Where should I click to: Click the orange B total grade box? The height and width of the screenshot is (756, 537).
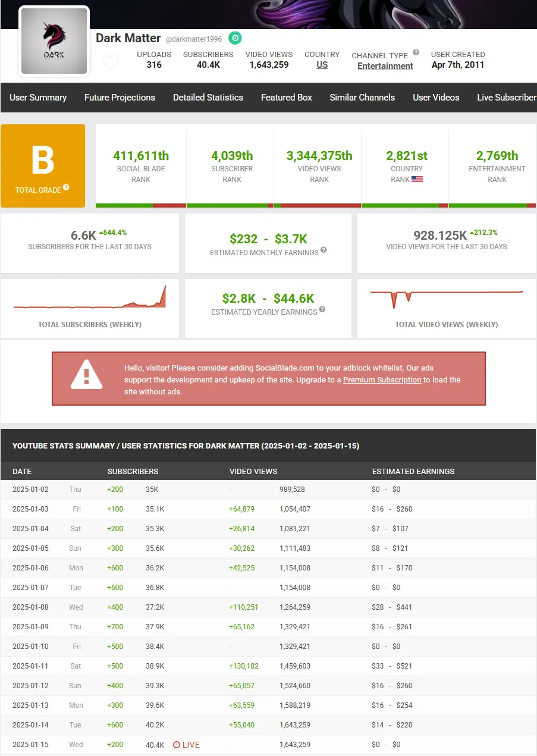point(43,166)
